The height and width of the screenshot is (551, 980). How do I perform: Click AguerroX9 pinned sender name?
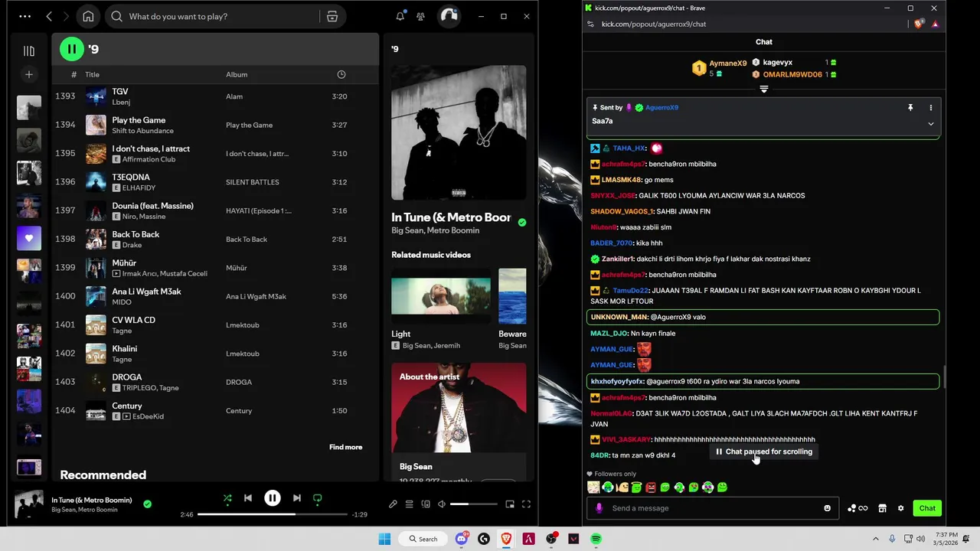[x=661, y=108]
